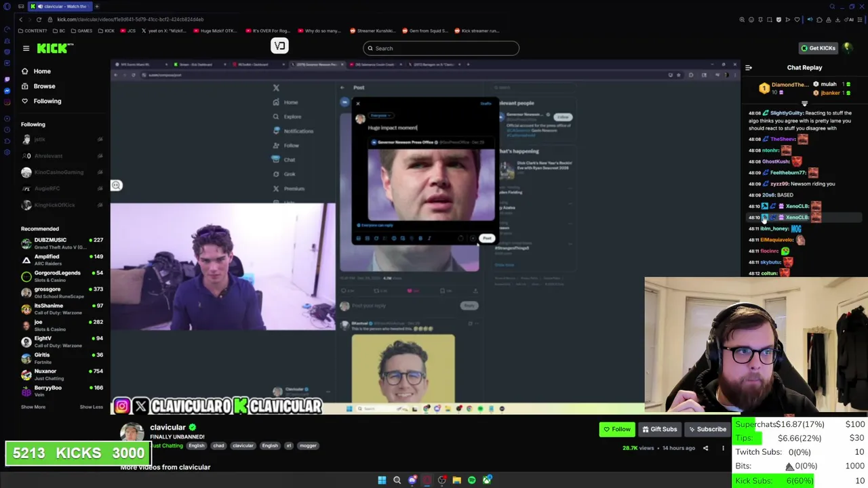
Task: Open ItsShanime recommended channel
Action: click(61, 308)
